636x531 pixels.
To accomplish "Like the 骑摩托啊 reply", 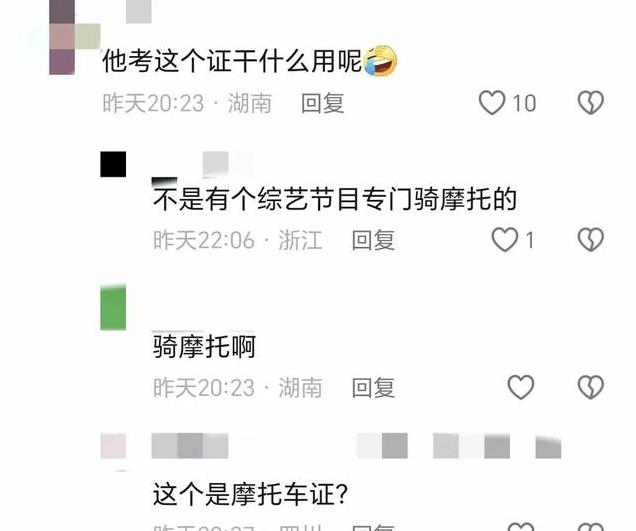I will 521,387.
